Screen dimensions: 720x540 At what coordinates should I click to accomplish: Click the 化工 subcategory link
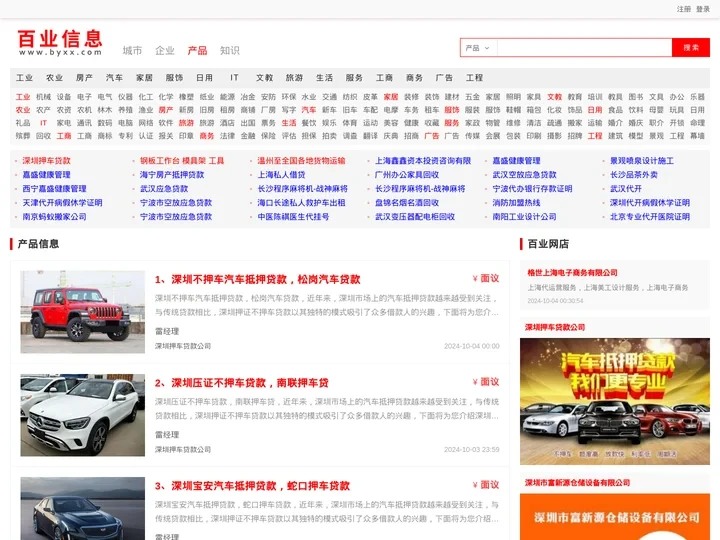(x=146, y=97)
